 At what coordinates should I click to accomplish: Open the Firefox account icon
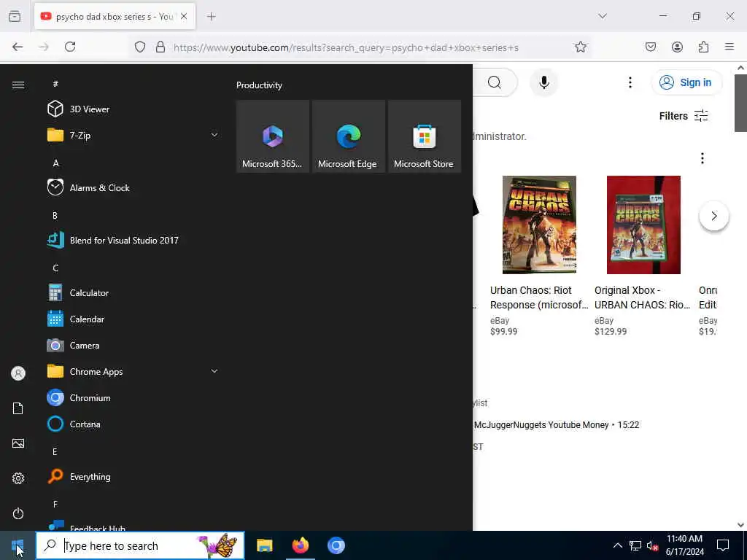[677, 47]
